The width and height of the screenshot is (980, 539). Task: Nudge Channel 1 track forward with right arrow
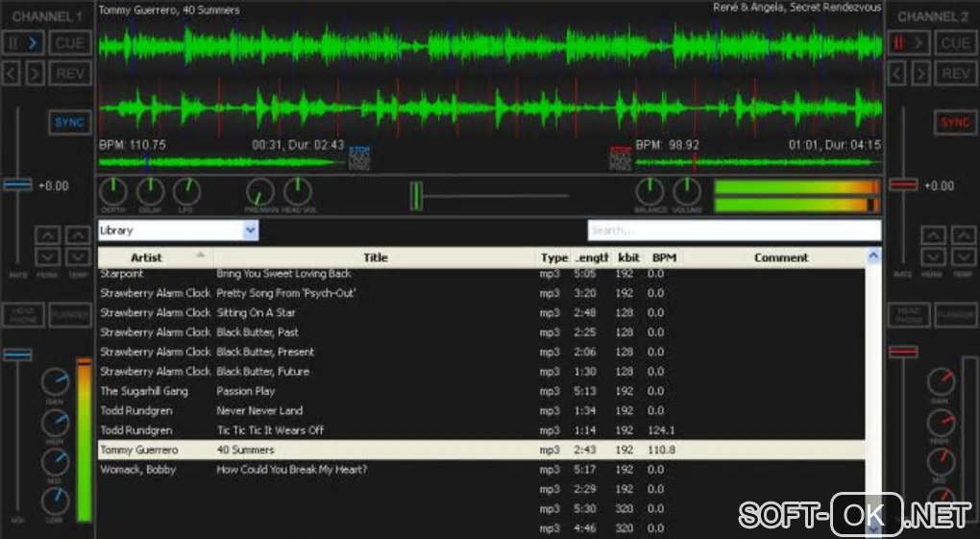[35, 73]
